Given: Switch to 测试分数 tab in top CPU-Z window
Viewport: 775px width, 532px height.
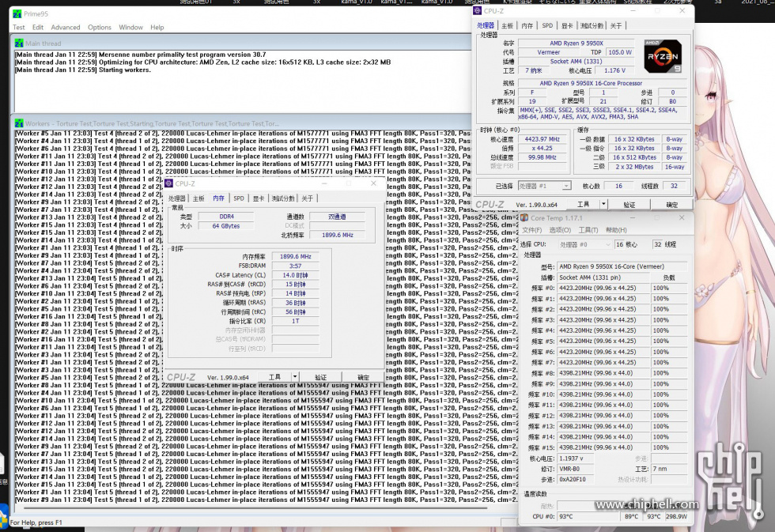Looking at the screenshot, I should (x=592, y=25).
